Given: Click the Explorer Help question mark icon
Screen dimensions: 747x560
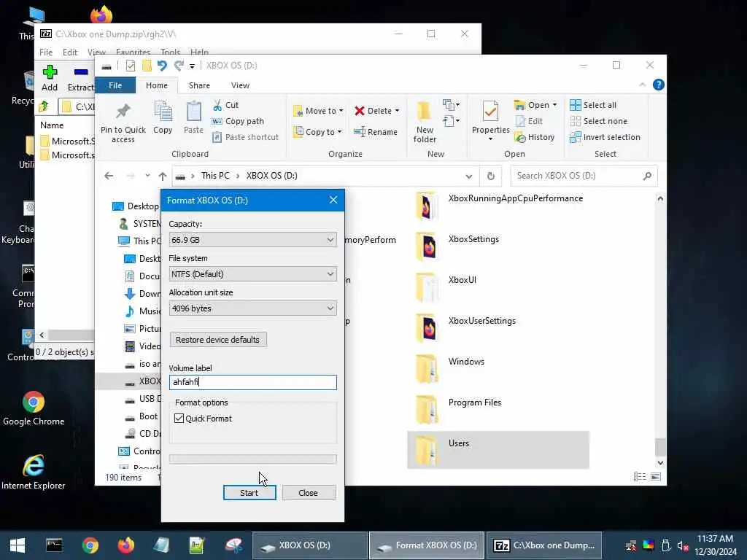Looking at the screenshot, I should tap(659, 85).
